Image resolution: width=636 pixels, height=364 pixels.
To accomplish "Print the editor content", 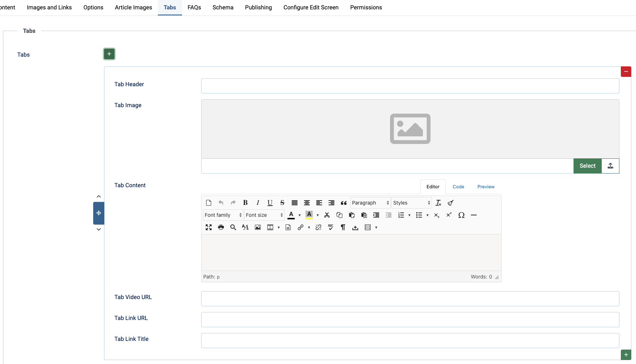I will (x=221, y=227).
